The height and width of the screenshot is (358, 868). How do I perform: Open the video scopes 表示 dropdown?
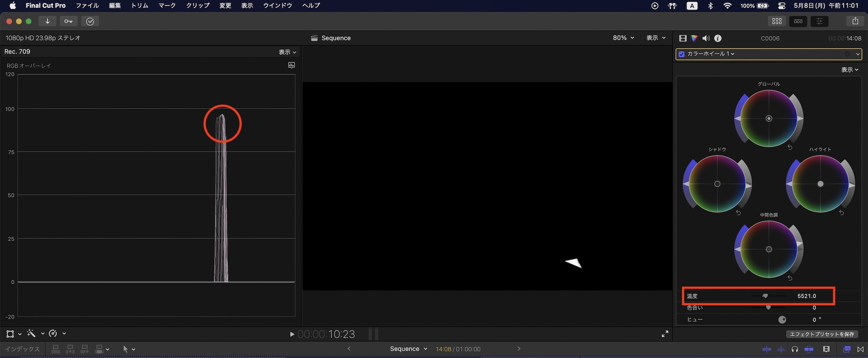[288, 52]
